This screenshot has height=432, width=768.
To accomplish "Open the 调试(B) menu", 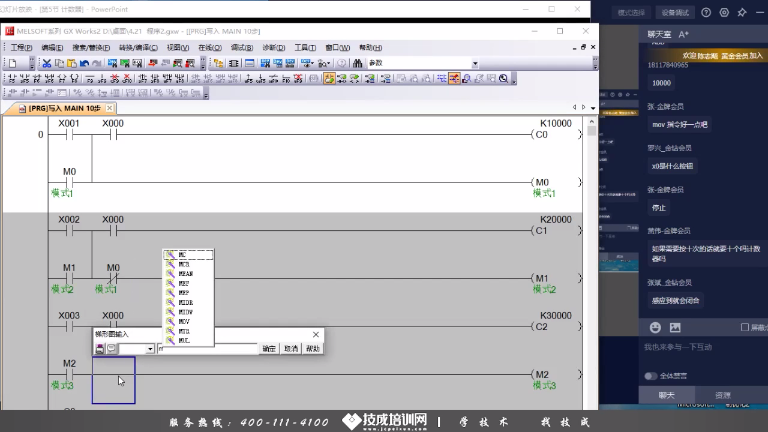I will coord(241,48).
